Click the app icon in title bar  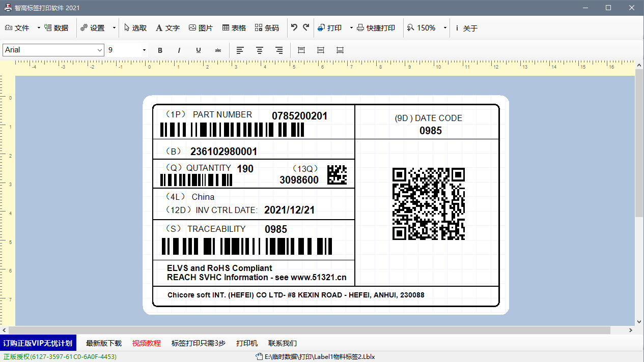click(x=8, y=8)
